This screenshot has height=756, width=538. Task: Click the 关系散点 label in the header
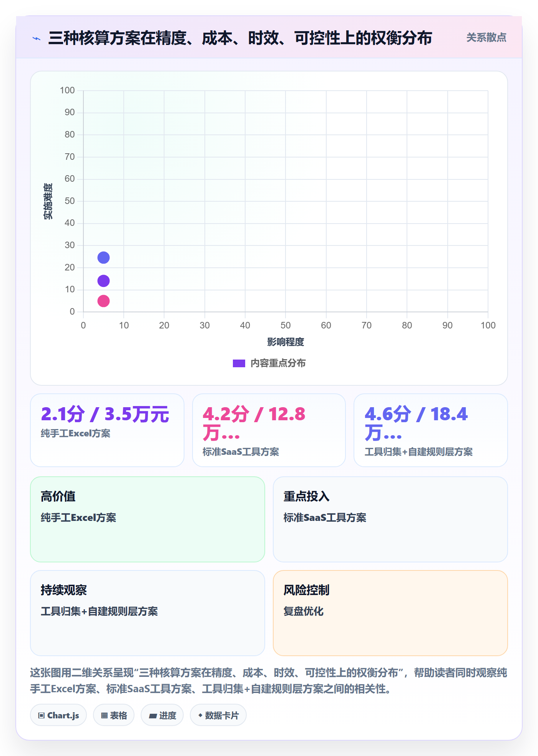tap(486, 38)
